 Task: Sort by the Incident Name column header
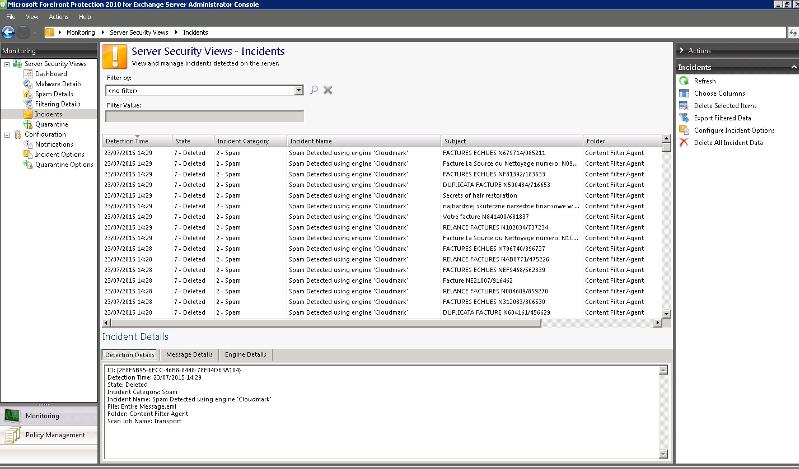363,141
